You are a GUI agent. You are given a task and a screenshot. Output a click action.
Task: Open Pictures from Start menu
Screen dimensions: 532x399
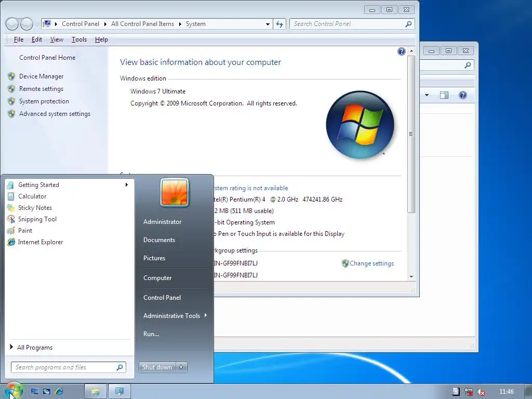pos(154,258)
